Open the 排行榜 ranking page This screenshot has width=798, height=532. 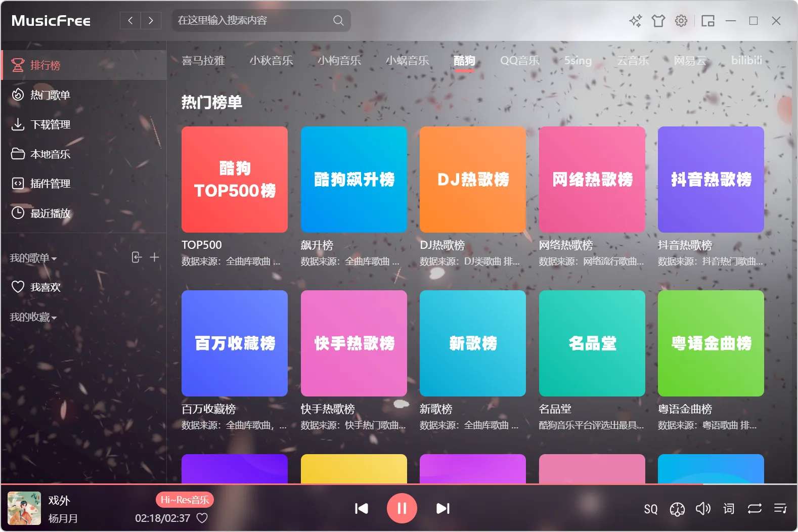(83, 65)
